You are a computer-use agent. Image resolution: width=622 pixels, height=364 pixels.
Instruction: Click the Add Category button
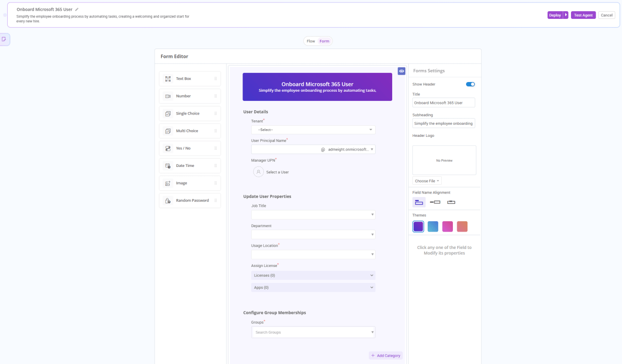[385, 356]
